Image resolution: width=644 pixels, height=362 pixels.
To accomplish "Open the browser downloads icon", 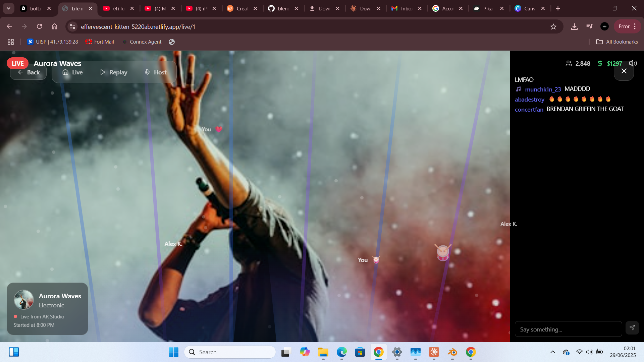I will click(574, 26).
